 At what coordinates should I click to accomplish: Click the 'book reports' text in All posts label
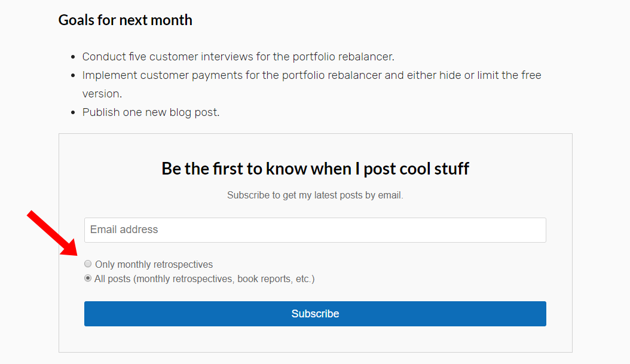pos(264,279)
